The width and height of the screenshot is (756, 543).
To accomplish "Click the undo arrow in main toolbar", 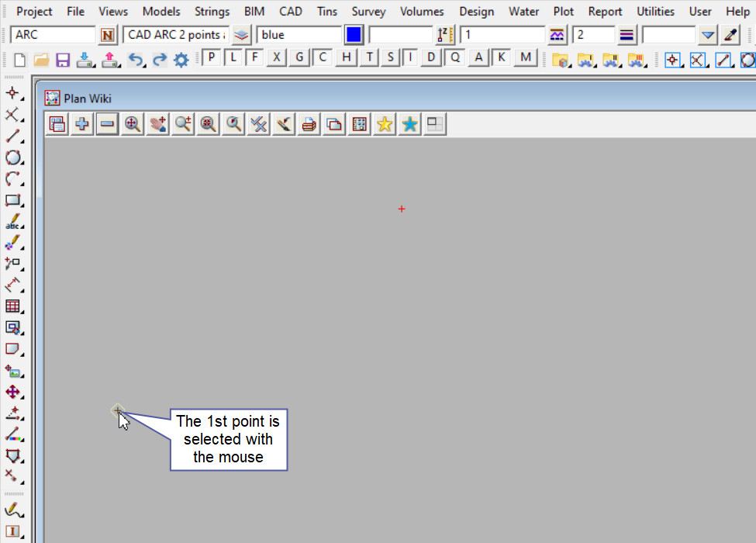I will 136,60.
